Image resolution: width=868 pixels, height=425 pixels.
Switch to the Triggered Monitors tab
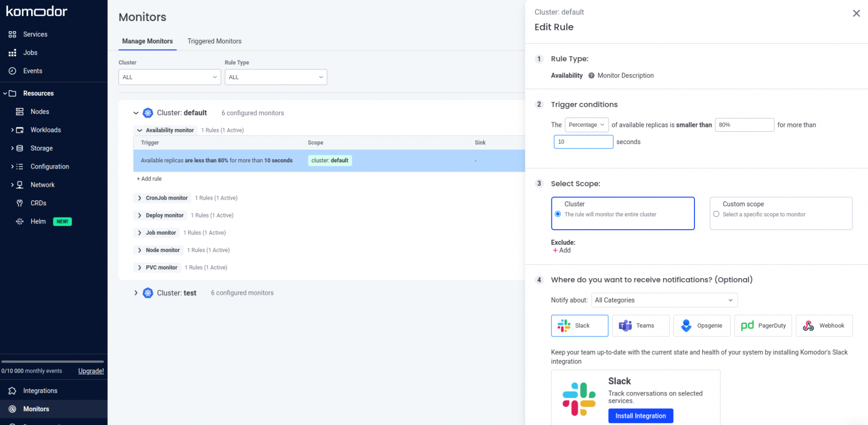(x=214, y=41)
